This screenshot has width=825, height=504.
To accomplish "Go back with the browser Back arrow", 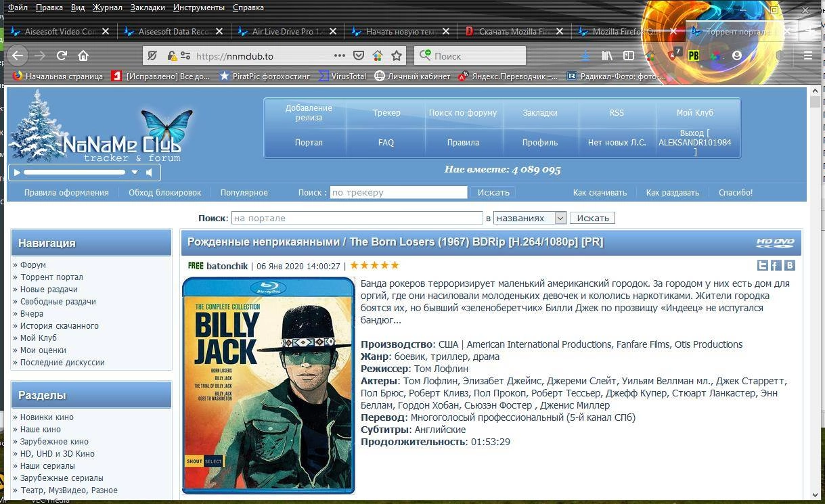I will click(x=18, y=55).
